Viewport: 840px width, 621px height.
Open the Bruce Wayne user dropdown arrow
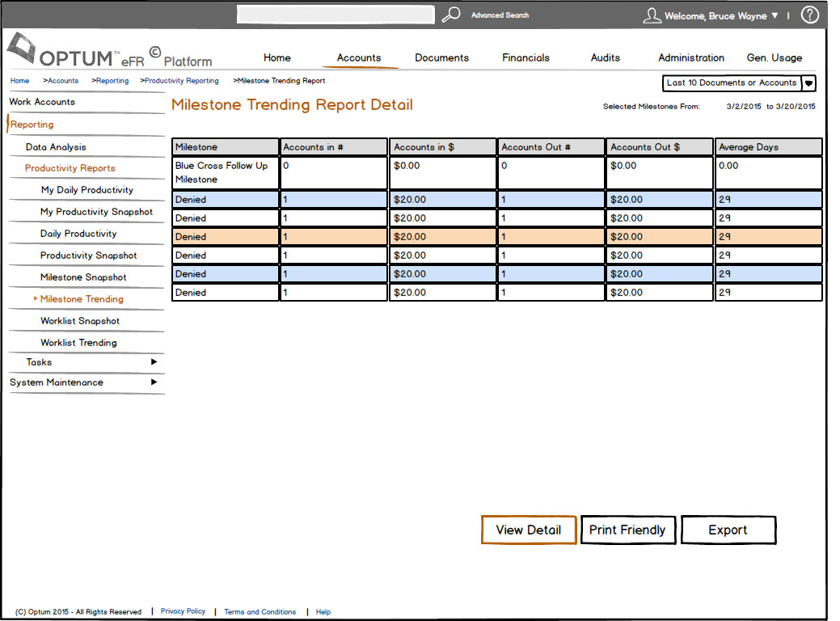pos(775,16)
